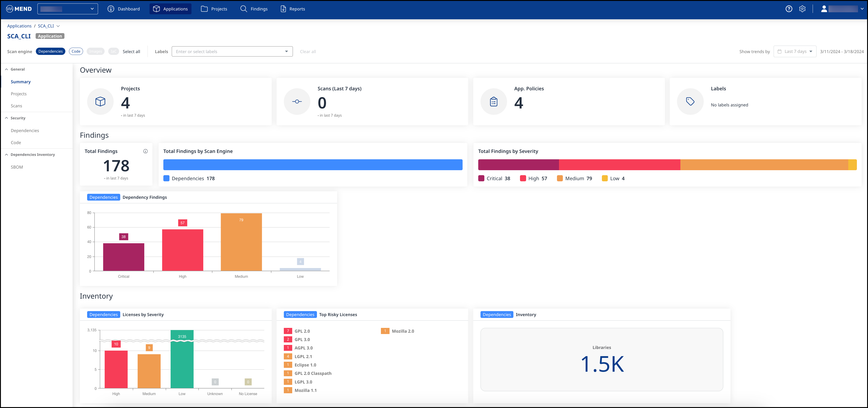This screenshot has width=868, height=408.
Task: Click the Total Findings info icon
Action: [146, 151]
